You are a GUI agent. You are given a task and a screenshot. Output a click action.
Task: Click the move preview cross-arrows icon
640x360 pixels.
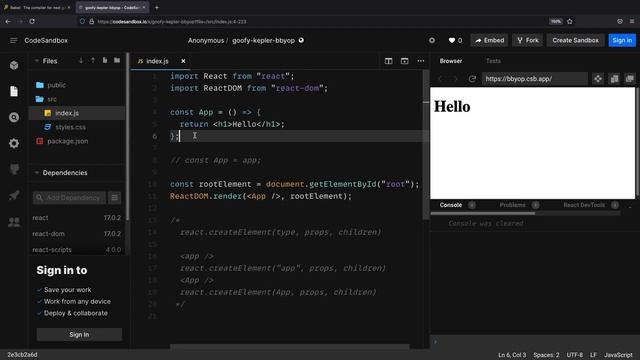click(598, 79)
